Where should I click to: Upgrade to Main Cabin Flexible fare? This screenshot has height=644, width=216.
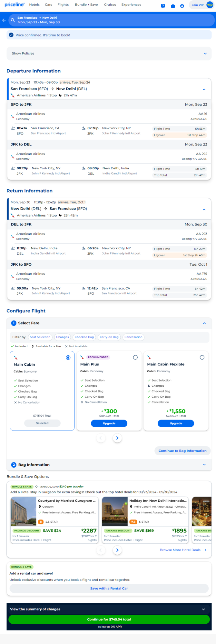pyautogui.click(x=176, y=423)
